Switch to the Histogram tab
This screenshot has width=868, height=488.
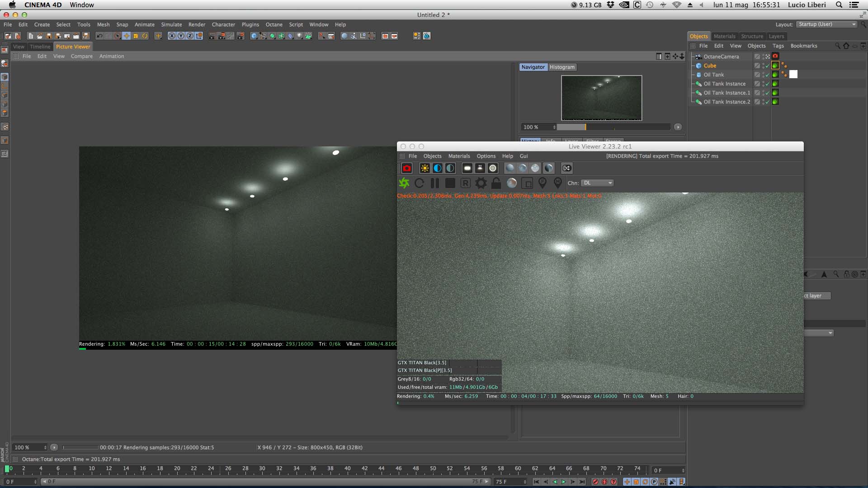coord(562,67)
